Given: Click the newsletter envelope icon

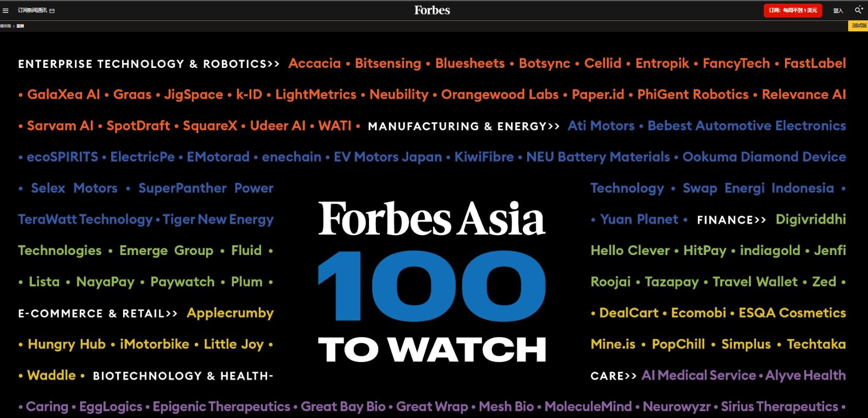Looking at the screenshot, I should [x=52, y=10].
